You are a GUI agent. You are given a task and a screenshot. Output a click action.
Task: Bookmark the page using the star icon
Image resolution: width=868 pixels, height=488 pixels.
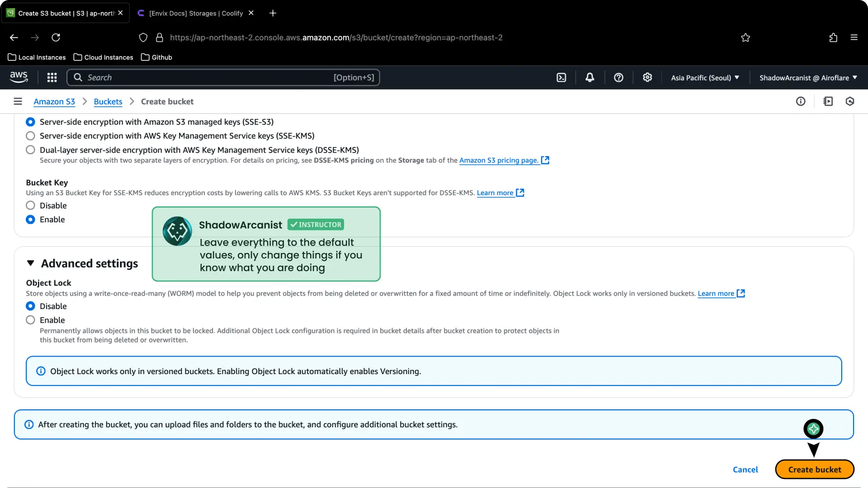pos(745,38)
